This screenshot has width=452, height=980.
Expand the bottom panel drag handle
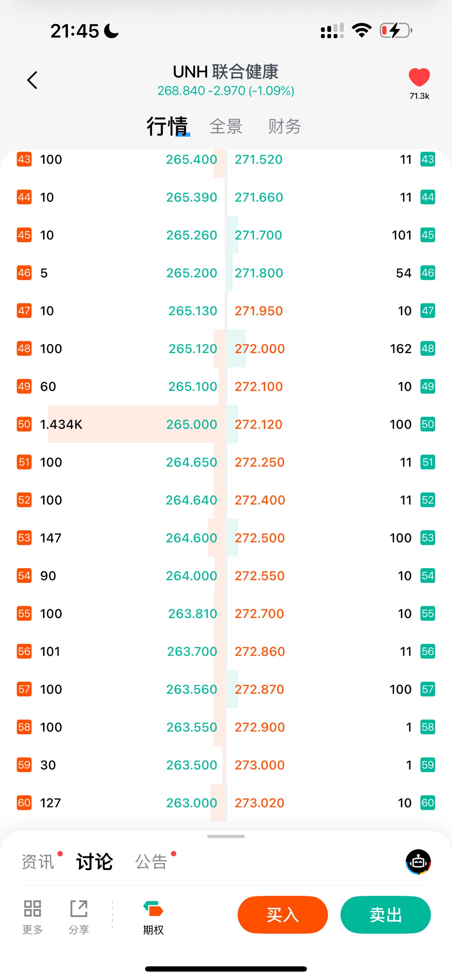[x=226, y=836]
